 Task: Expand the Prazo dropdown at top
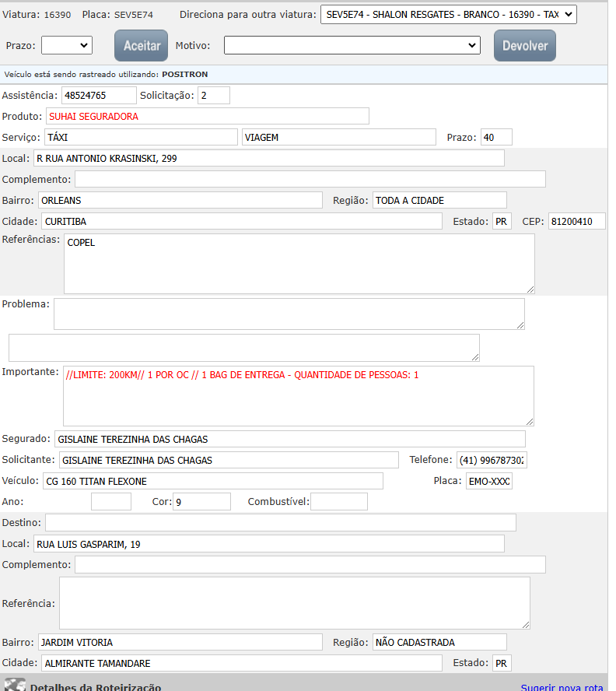(x=67, y=46)
